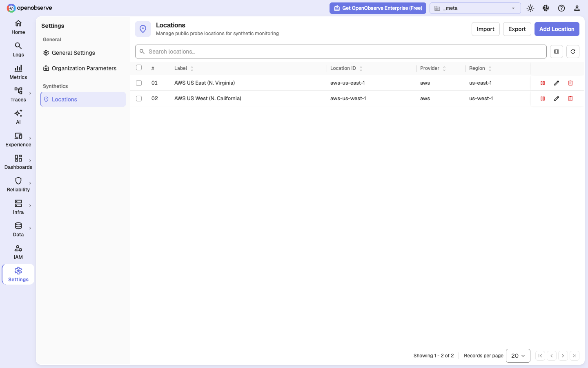Open the help menu icon
This screenshot has width=588, height=368.
tap(561, 8)
